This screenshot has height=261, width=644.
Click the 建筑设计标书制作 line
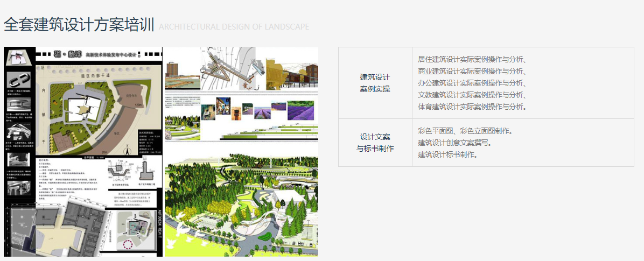(447, 154)
